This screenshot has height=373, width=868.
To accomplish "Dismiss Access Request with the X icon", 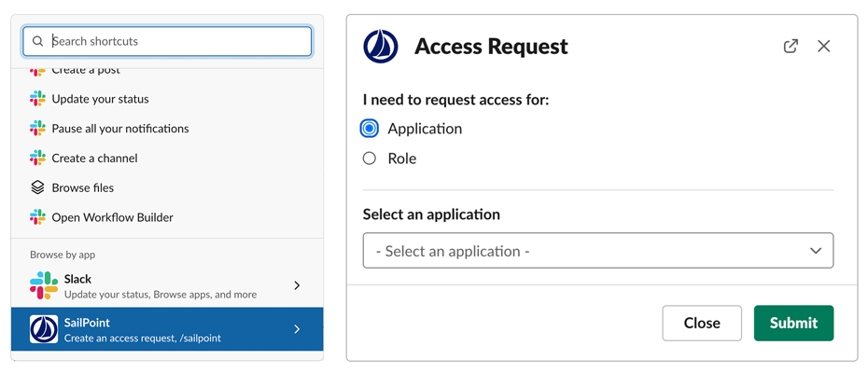I will [823, 46].
